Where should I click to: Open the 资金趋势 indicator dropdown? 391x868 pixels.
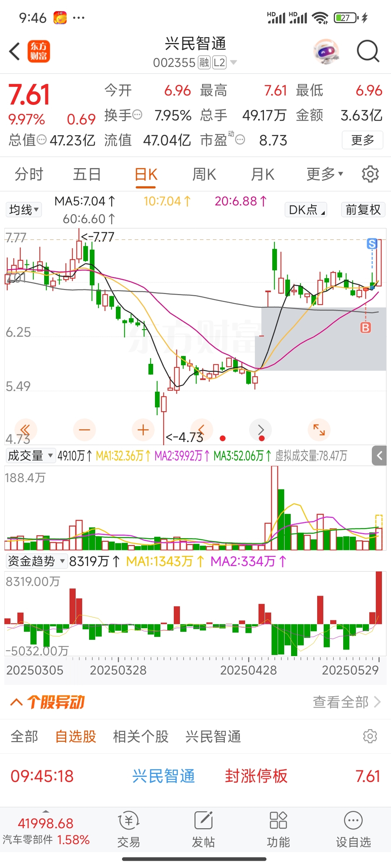coord(37,561)
